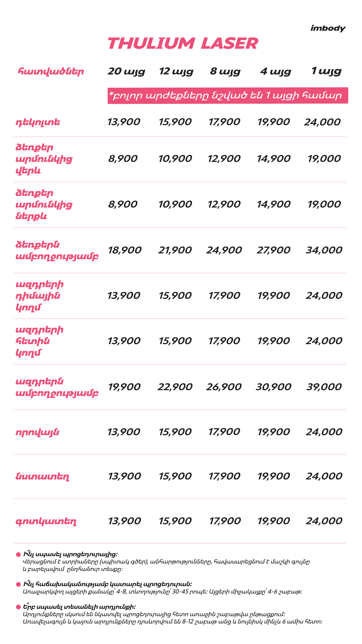Select the "12 այց" column header
Image resolution: width=362 pixels, height=644 pixels.
176,71
